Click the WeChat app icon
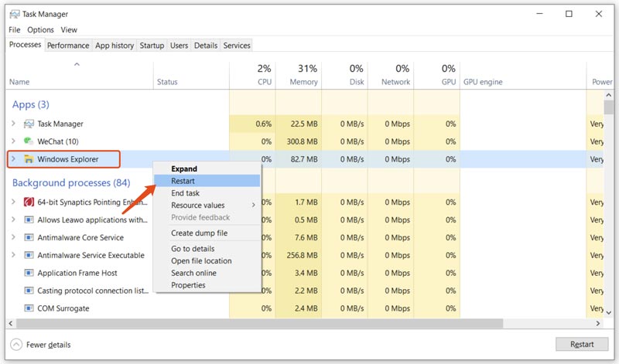This screenshot has height=364, width=619. [x=29, y=141]
